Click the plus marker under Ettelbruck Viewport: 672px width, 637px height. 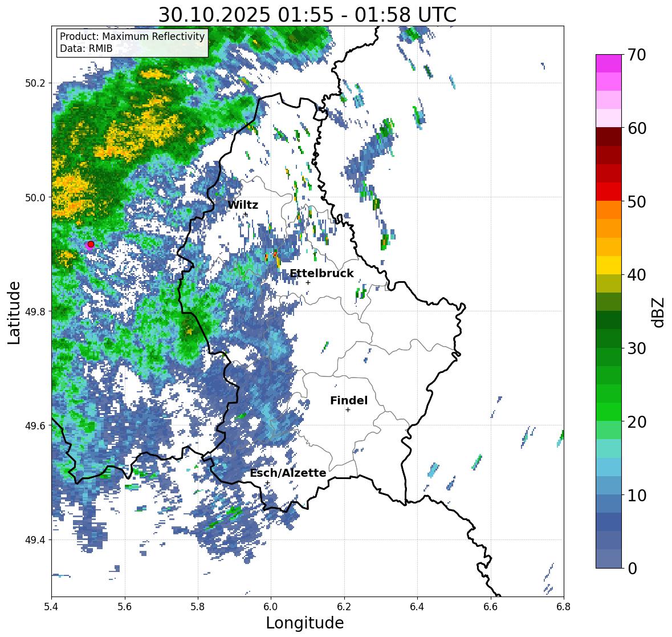click(x=308, y=282)
